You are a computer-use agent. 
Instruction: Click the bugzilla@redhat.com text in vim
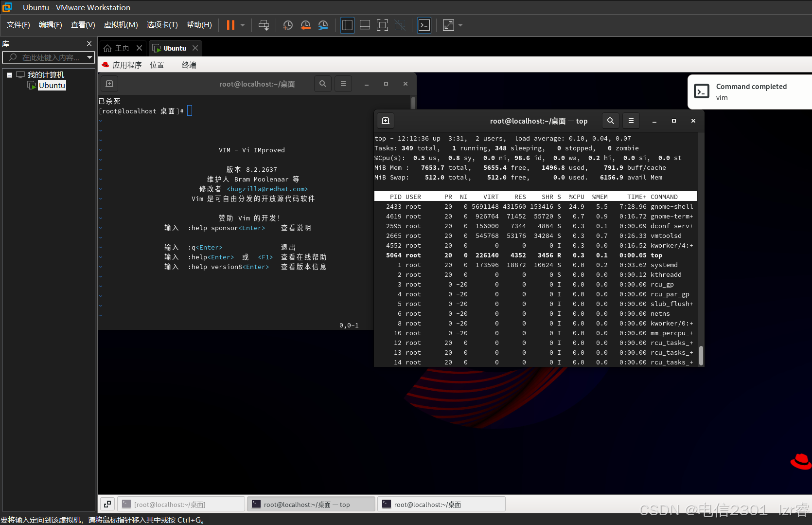pos(267,189)
